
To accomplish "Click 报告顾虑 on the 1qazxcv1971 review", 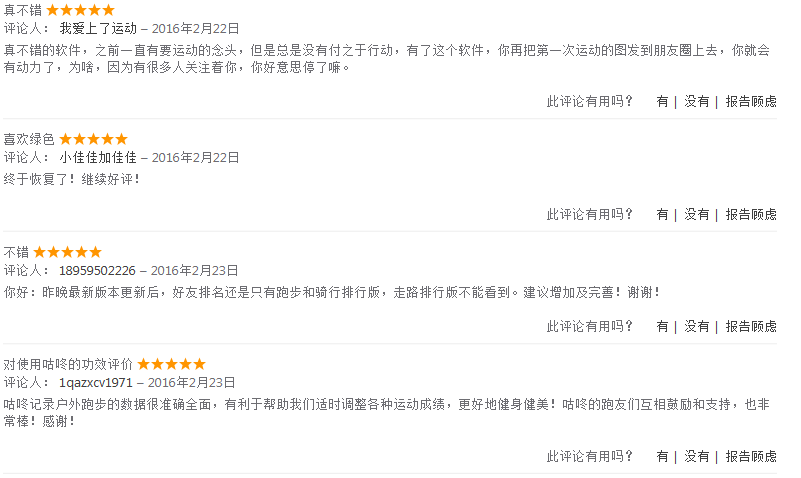I will 751,456.
